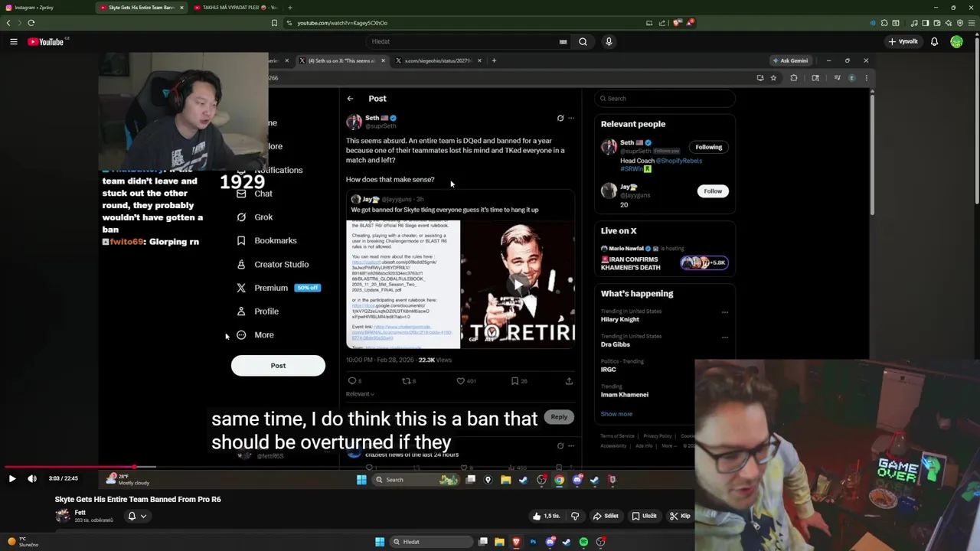Click Show more under What's happening

coord(616,414)
